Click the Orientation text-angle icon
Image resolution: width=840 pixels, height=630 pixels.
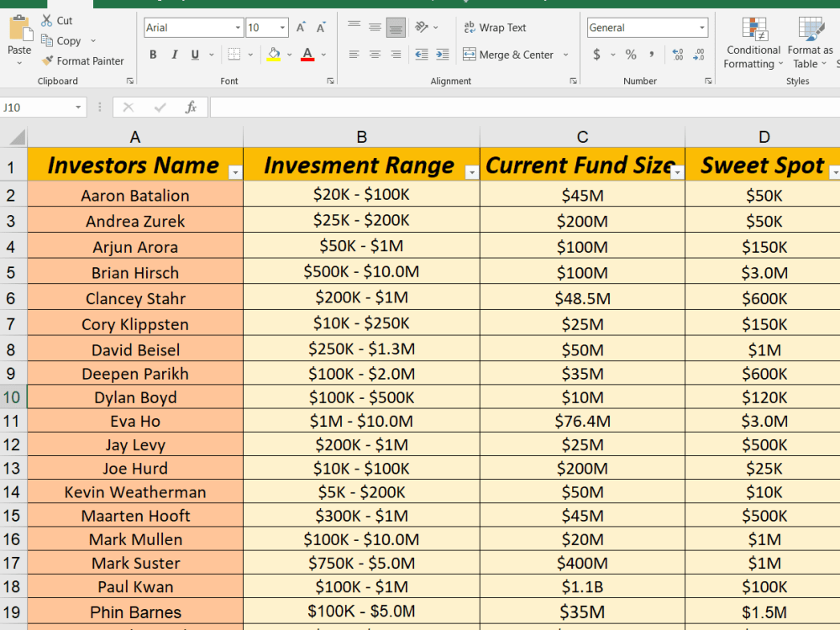point(422,27)
